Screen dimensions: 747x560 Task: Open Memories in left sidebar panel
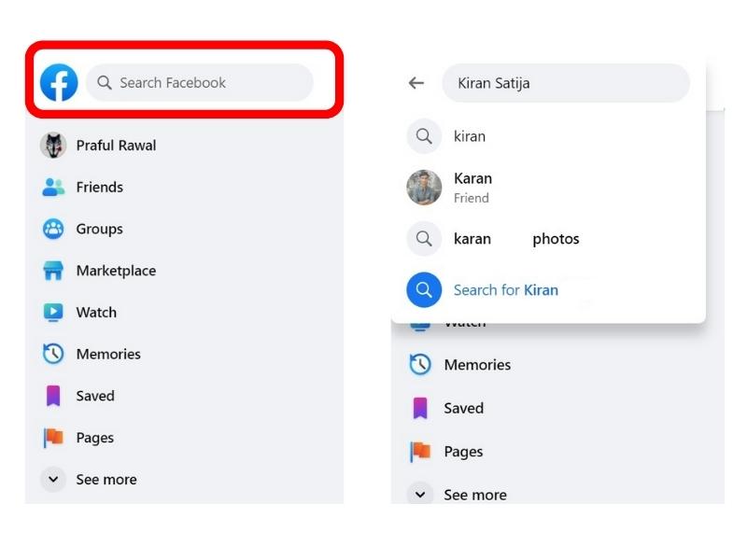point(108,355)
